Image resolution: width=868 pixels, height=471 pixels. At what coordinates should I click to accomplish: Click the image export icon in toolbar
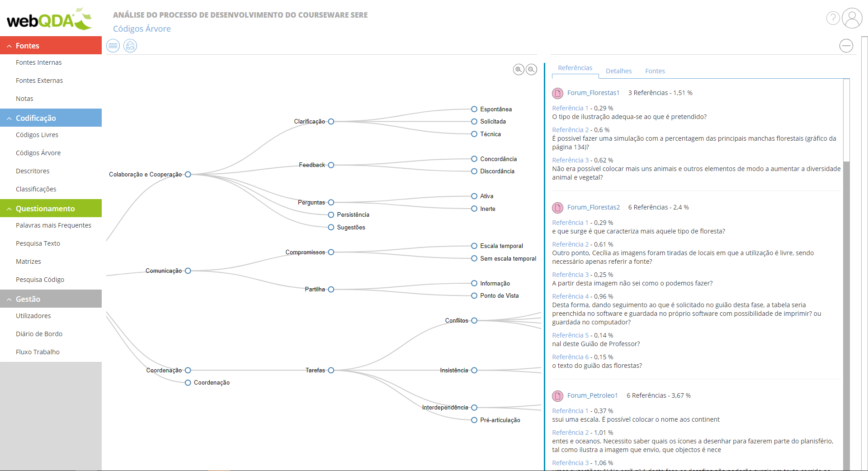click(130, 46)
